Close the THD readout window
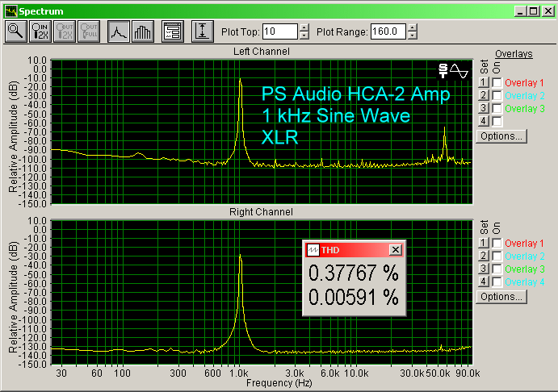Viewport: 558px width, 392px height. [395, 250]
